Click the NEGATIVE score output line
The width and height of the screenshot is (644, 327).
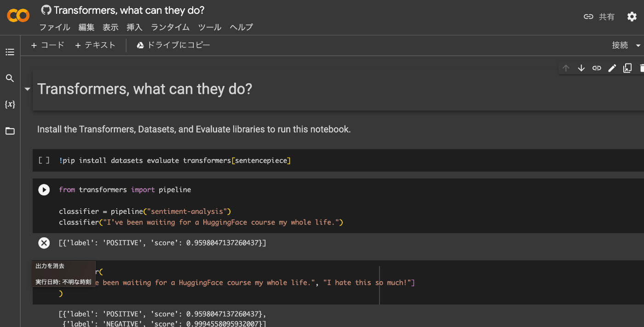pos(164,324)
